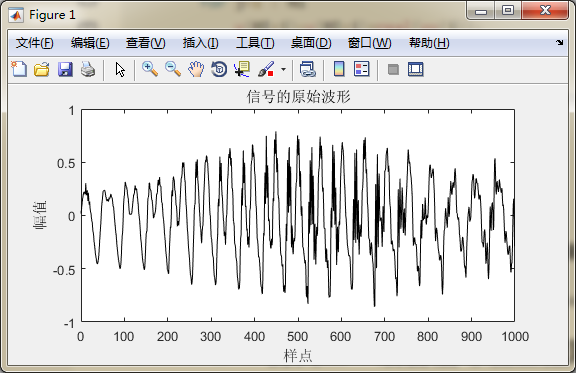The image size is (576, 373).
Task: Click the Link Plot icon
Action: tap(308, 69)
